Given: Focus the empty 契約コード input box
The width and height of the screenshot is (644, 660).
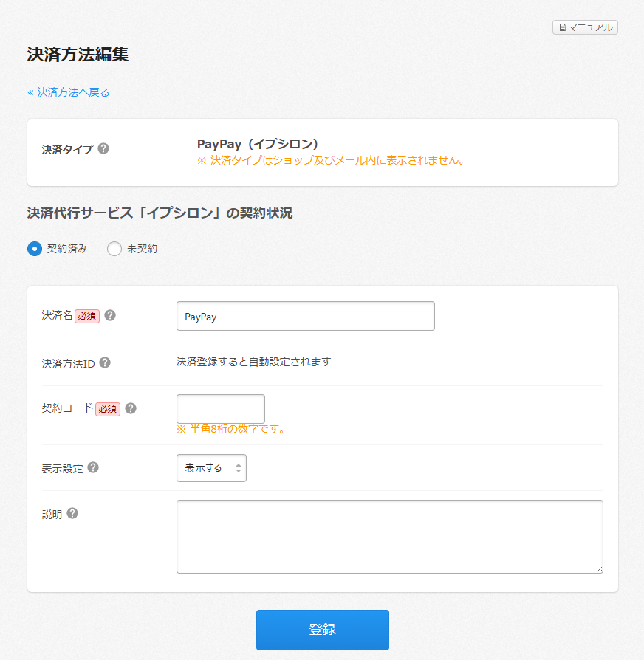Looking at the screenshot, I should point(220,408).
